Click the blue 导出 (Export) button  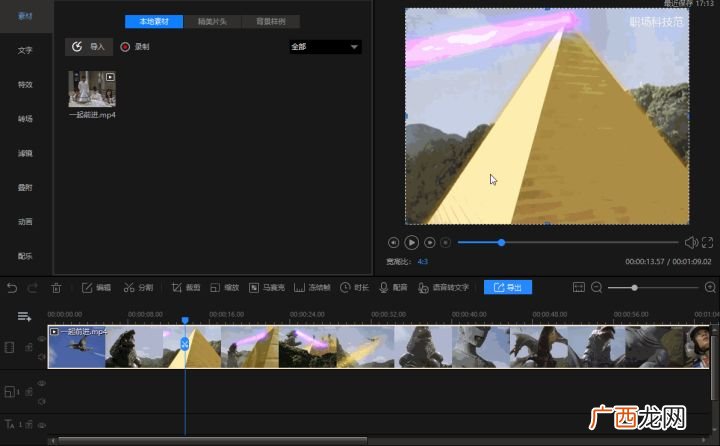(508, 288)
